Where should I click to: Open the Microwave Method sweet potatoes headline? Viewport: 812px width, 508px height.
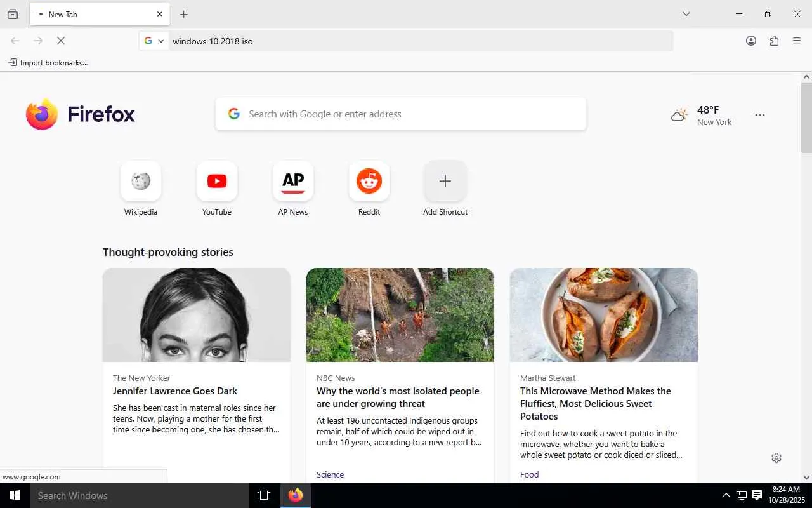pyautogui.click(x=596, y=404)
